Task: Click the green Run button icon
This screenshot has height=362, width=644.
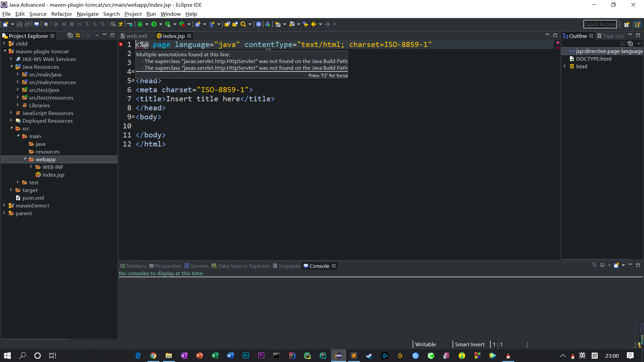Action: coord(154,24)
